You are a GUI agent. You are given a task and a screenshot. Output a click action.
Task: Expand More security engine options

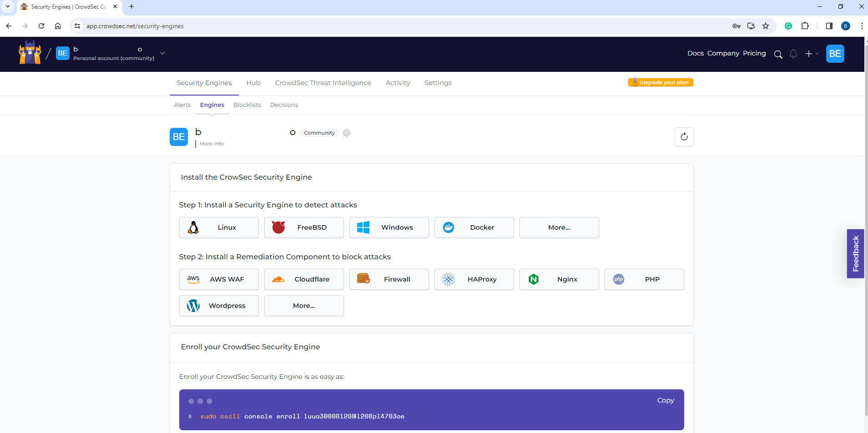(559, 227)
